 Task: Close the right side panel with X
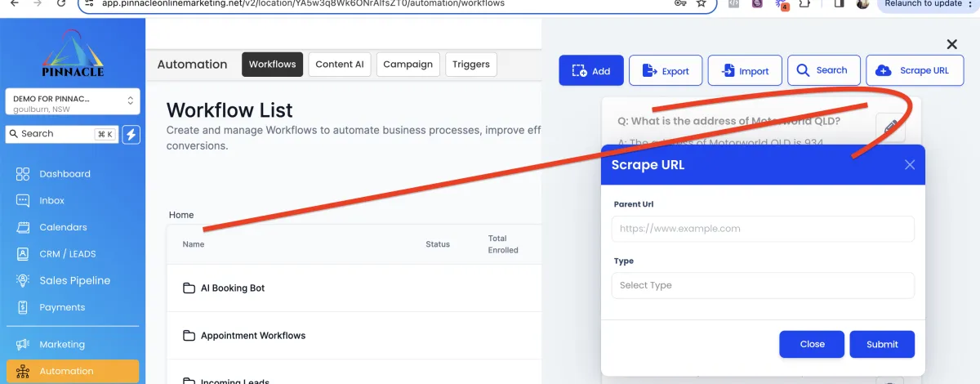[951, 44]
